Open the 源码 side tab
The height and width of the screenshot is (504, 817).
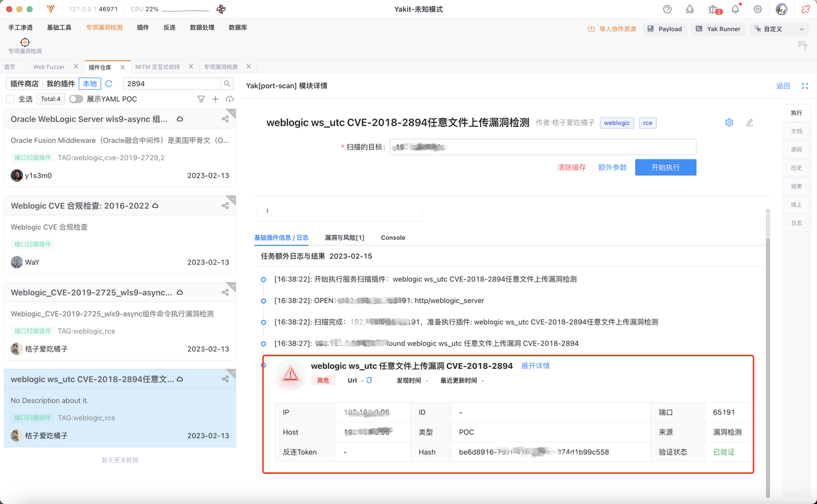click(797, 150)
